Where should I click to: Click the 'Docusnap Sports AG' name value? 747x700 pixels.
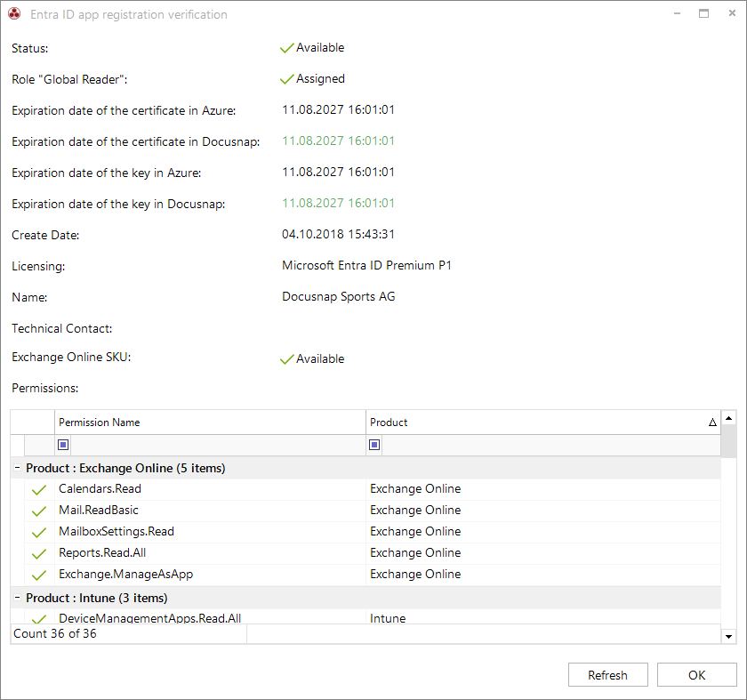point(339,296)
